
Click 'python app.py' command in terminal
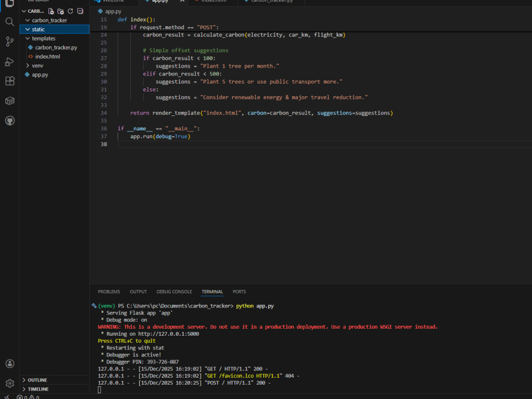pos(255,306)
